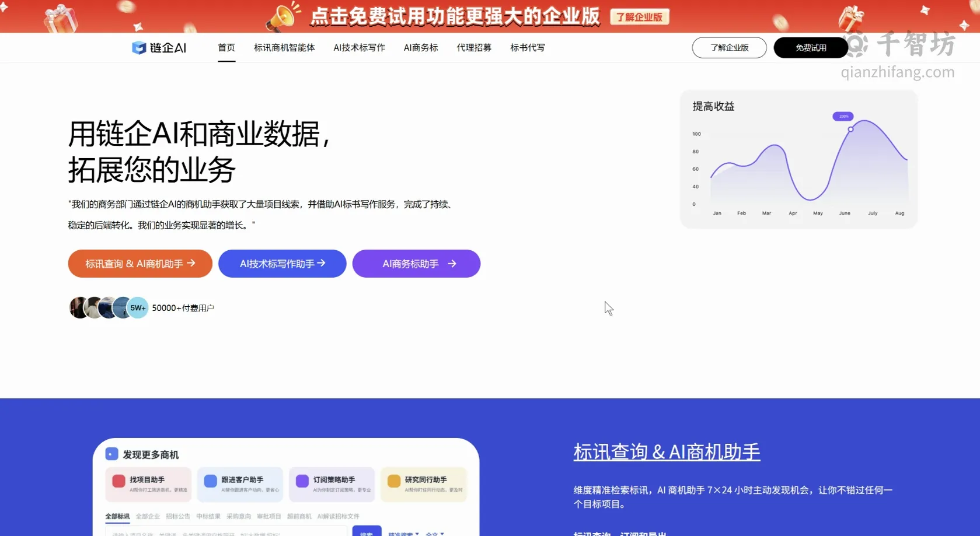Click 50000+付费用户 text
The width and height of the screenshot is (980, 536).
(183, 308)
